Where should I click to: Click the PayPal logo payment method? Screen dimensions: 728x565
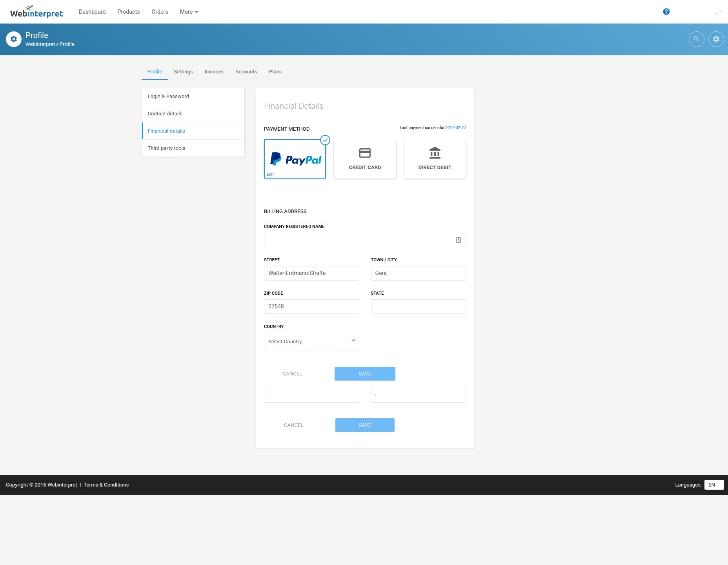296,159
